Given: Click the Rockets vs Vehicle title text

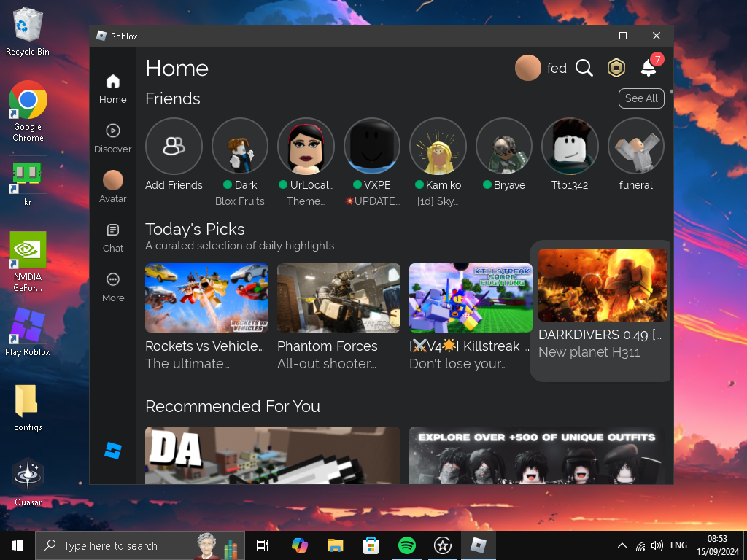Looking at the screenshot, I should pos(204,346).
